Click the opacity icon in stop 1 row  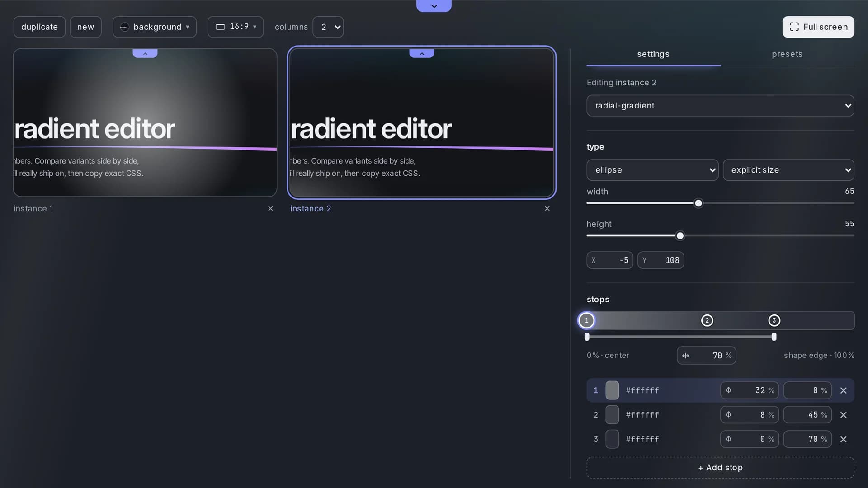(x=728, y=390)
